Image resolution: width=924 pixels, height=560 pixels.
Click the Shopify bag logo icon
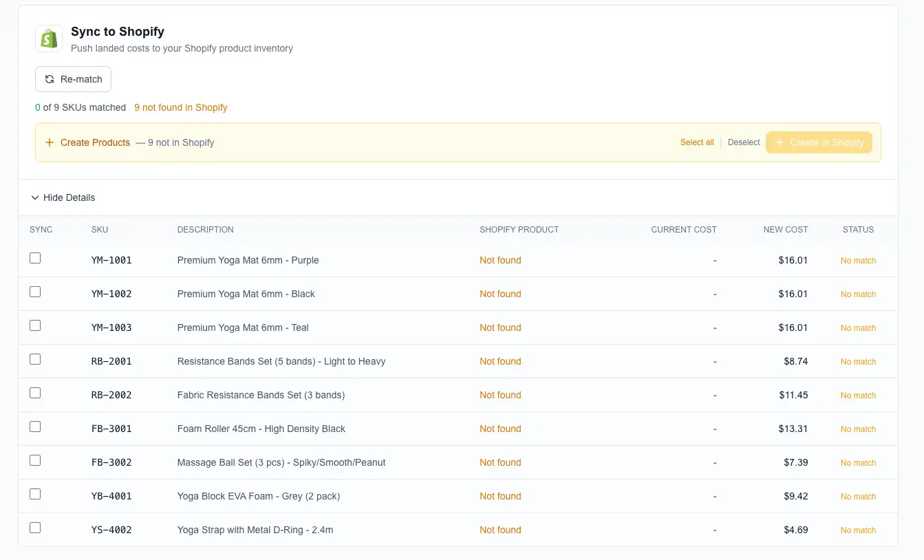[x=49, y=39]
